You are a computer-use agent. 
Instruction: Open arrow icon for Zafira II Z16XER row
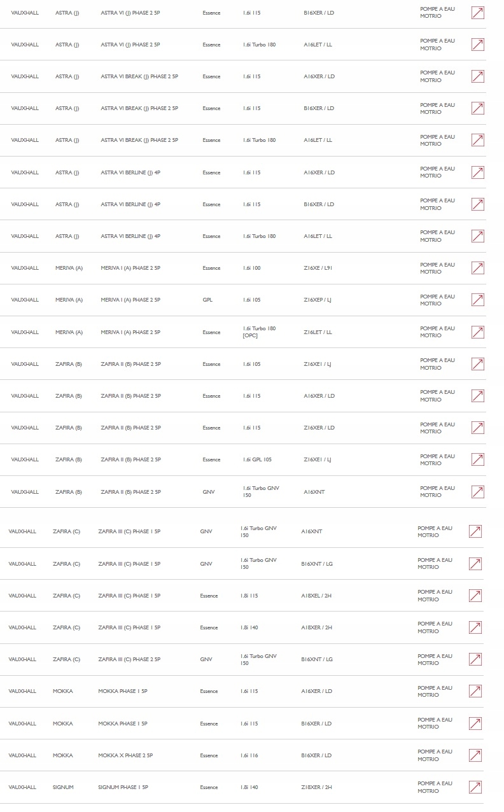[x=477, y=428]
